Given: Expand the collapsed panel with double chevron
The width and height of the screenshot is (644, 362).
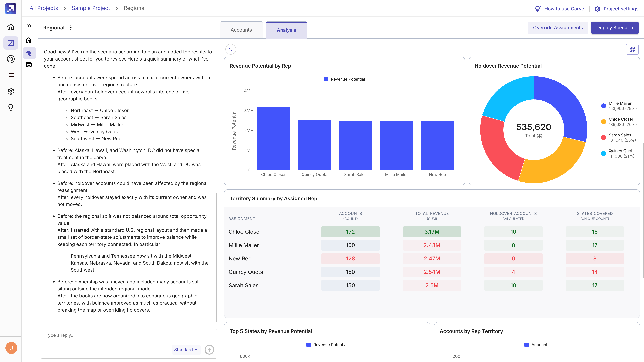Looking at the screenshot, I should [29, 26].
